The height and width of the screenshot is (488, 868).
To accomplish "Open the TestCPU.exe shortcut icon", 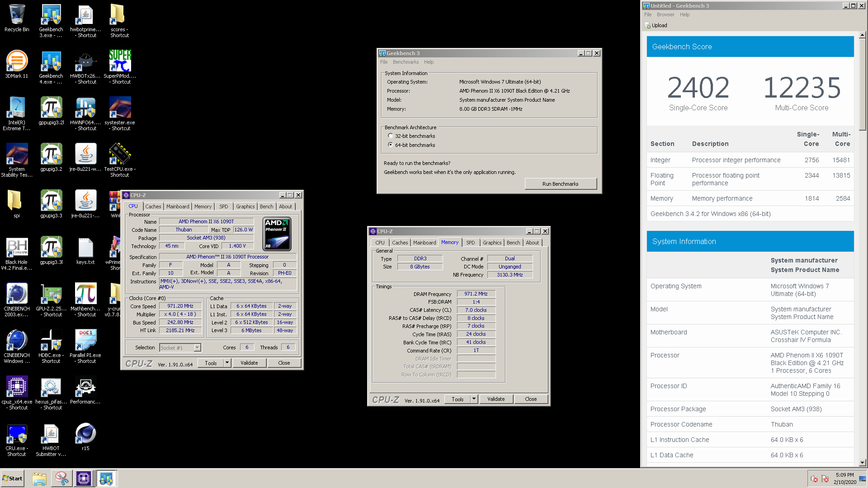I will 120,160.
